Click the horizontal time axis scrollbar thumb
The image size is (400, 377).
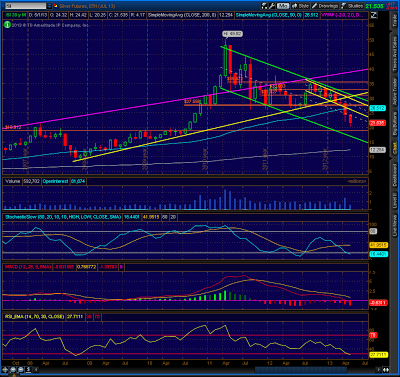(x=301, y=370)
